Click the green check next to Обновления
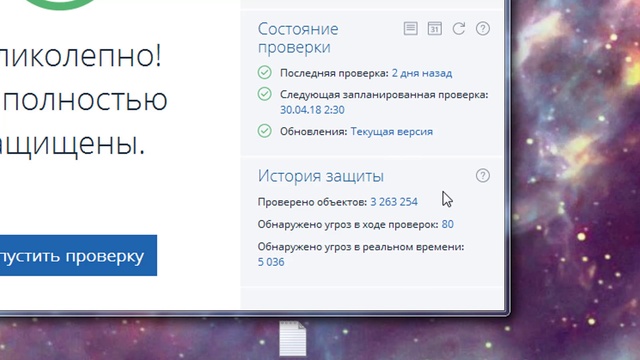Image resolution: width=640 pixels, height=360 pixels. click(x=264, y=131)
